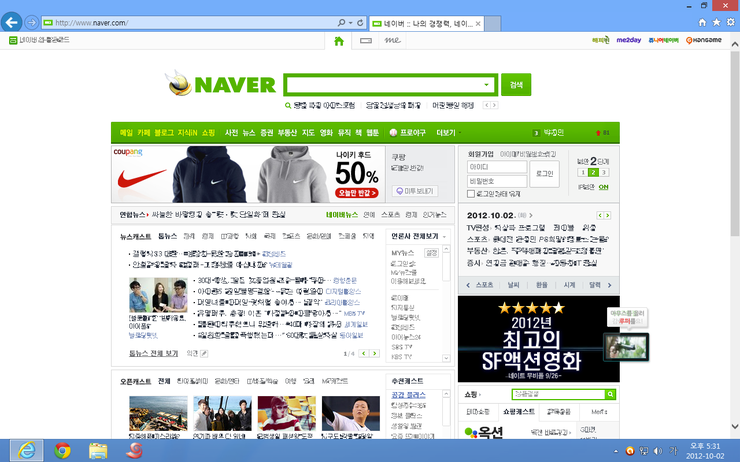Click the red 오늘만 반값 button

click(357, 193)
